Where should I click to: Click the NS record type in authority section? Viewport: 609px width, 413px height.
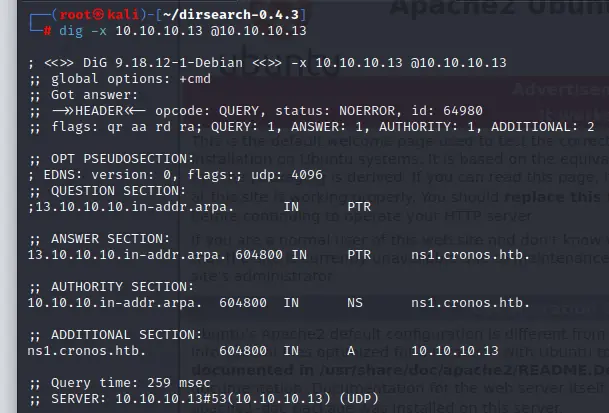tap(355, 303)
